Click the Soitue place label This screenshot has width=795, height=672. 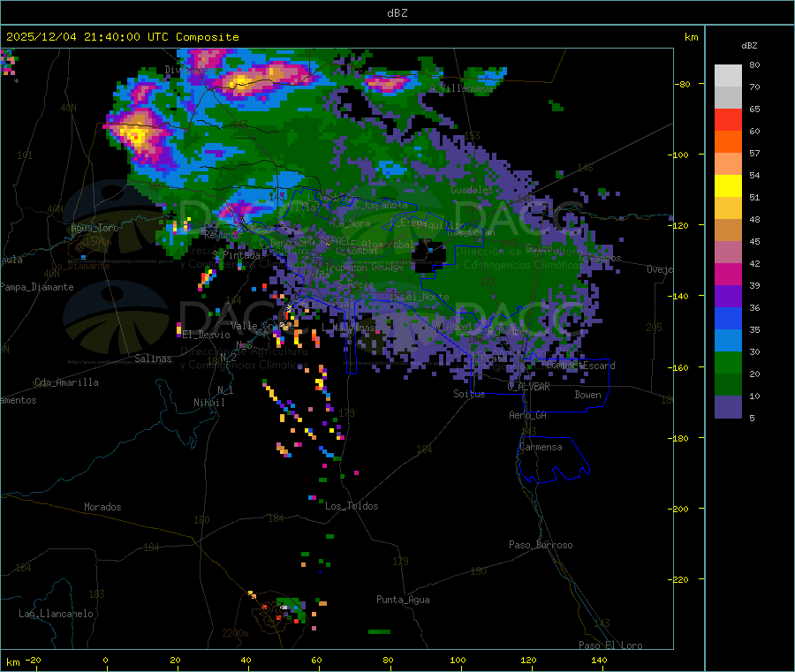pyautogui.click(x=469, y=393)
